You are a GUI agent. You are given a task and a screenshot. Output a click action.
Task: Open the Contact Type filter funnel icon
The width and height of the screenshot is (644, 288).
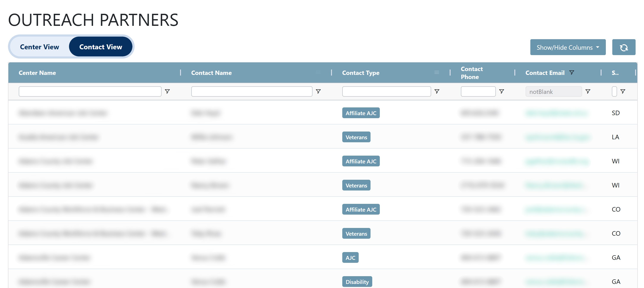437,91
